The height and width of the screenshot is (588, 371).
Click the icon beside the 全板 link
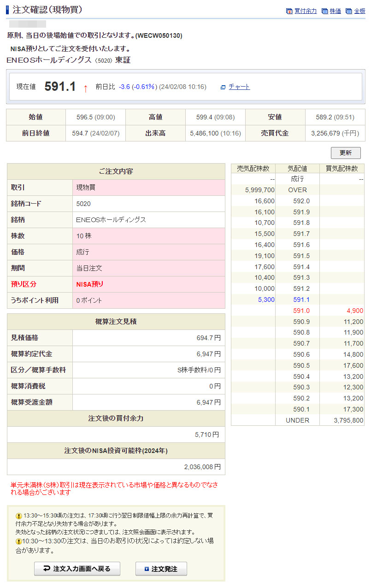tap(349, 11)
